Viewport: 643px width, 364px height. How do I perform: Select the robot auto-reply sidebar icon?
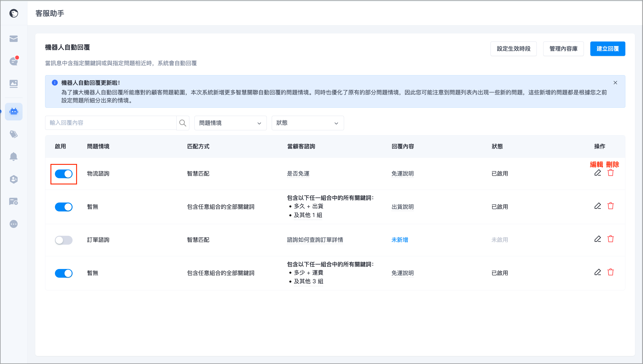pos(14,112)
